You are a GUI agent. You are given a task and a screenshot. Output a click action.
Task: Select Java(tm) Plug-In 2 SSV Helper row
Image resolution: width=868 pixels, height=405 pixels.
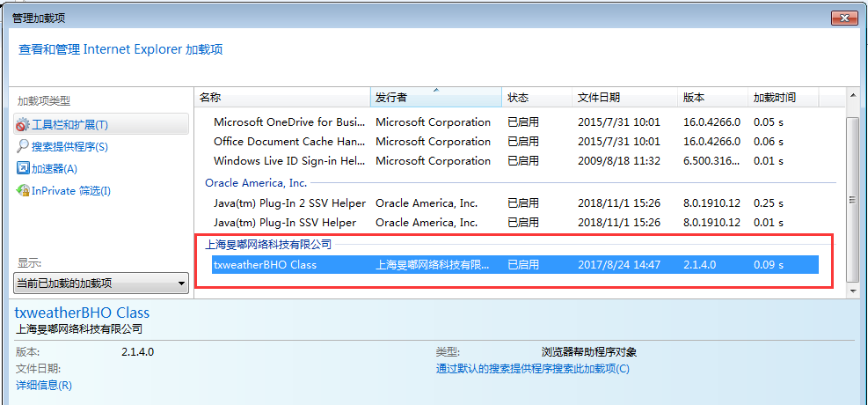pos(289,203)
